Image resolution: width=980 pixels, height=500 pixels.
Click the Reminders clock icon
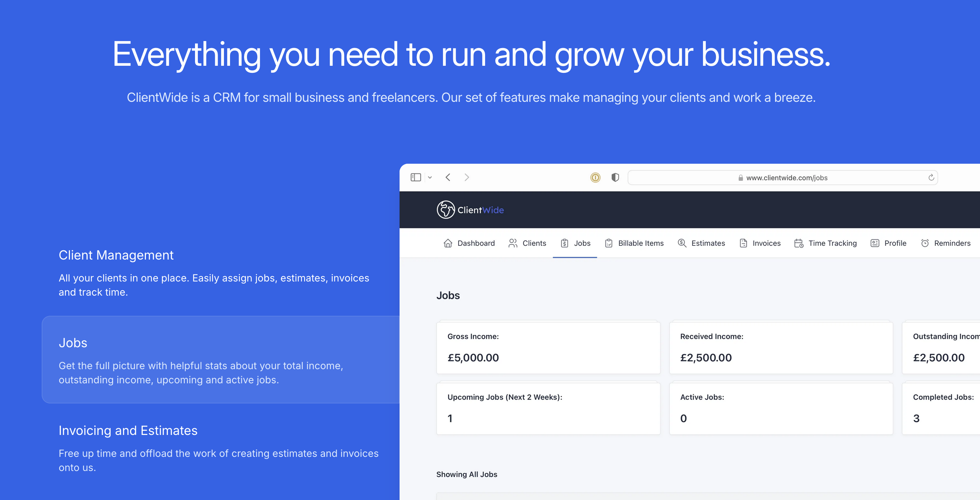(x=925, y=243)
